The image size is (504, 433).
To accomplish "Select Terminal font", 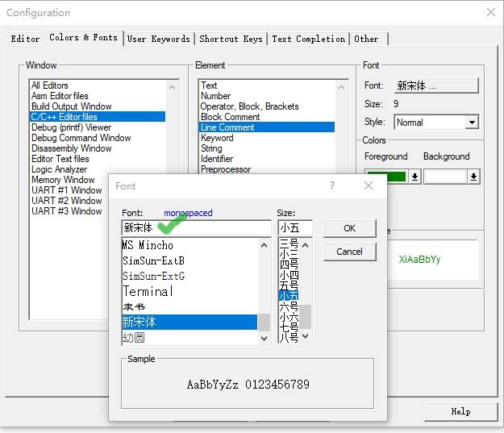I will [x=190, y=292].
